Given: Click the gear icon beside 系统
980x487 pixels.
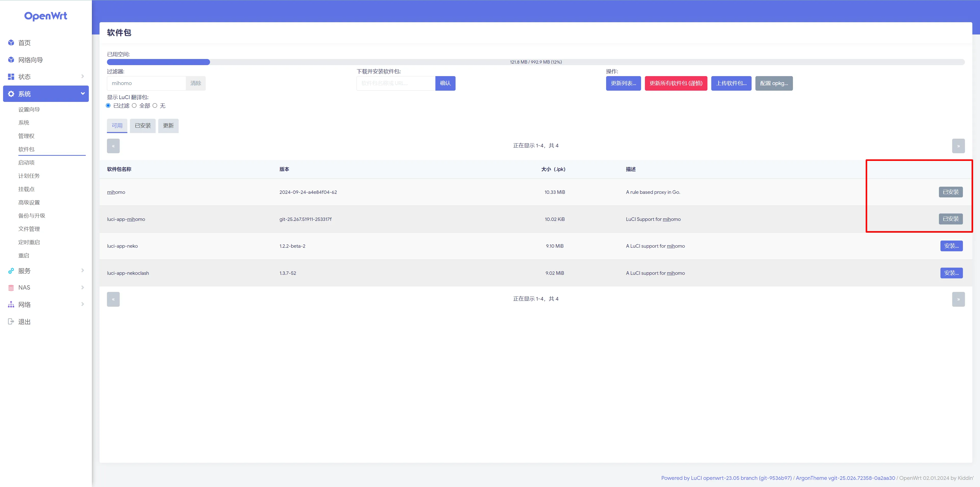Looking at the screenshot, I should pyautogui.click(x=11, y=94).
